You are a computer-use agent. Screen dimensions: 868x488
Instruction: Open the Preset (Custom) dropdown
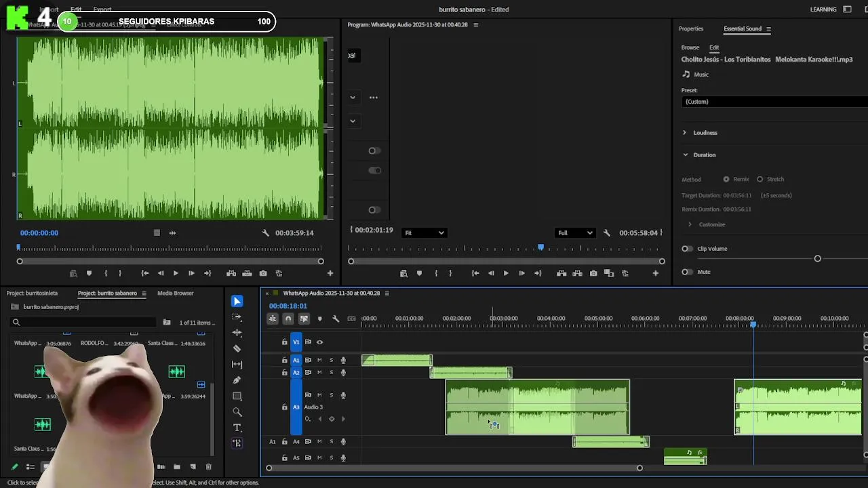(774, 102)
